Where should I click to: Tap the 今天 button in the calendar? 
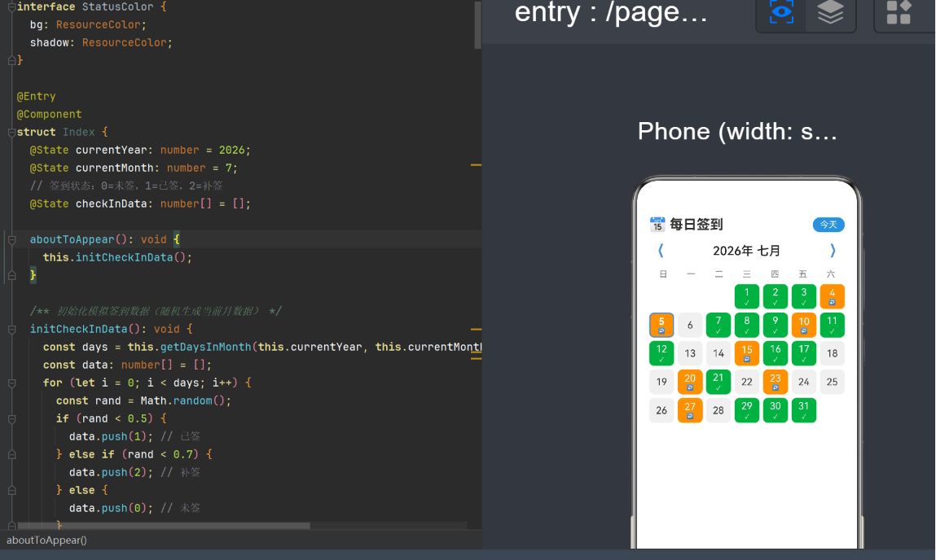point(828,225)
